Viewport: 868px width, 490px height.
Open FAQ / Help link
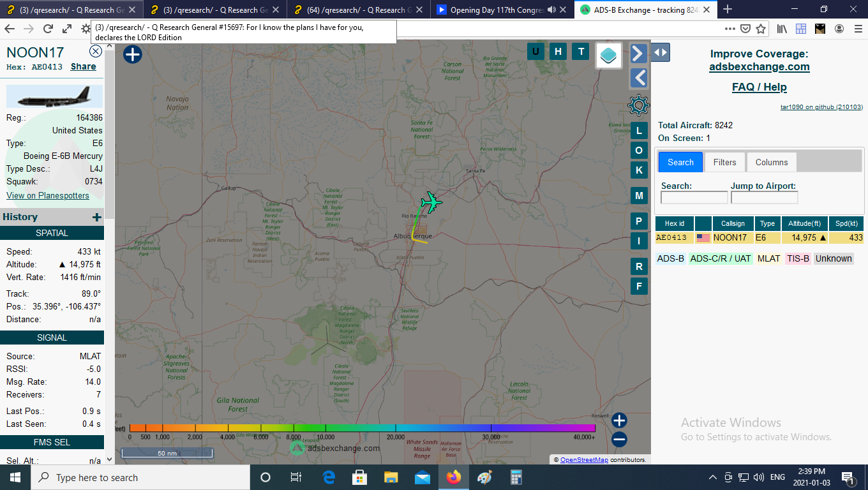[x=759, y=87]
